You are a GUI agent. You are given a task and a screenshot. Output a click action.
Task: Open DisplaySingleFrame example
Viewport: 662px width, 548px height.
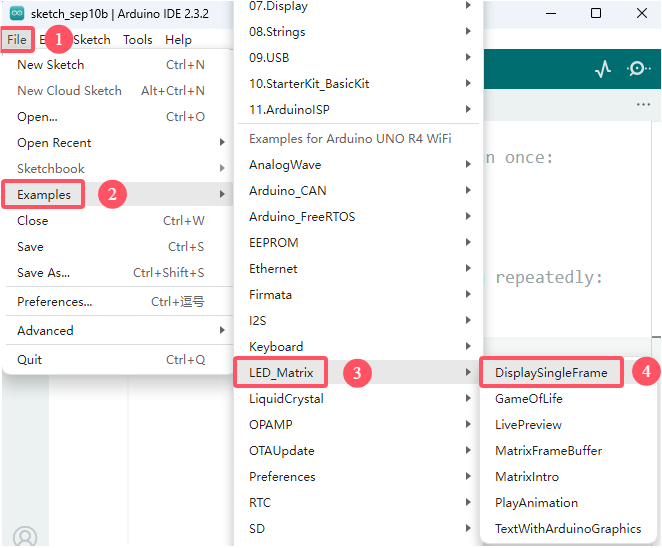coord(569,373)
